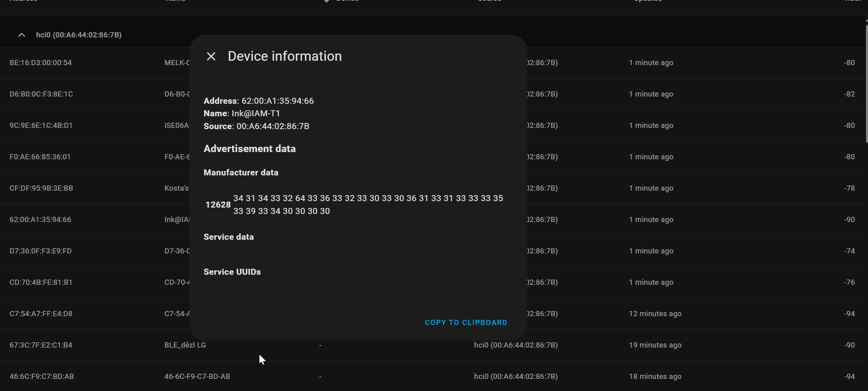Open the CF:DF:95:9B:3E:BB device row
This screenshot has width=868, height=391.
coord(41,188)
